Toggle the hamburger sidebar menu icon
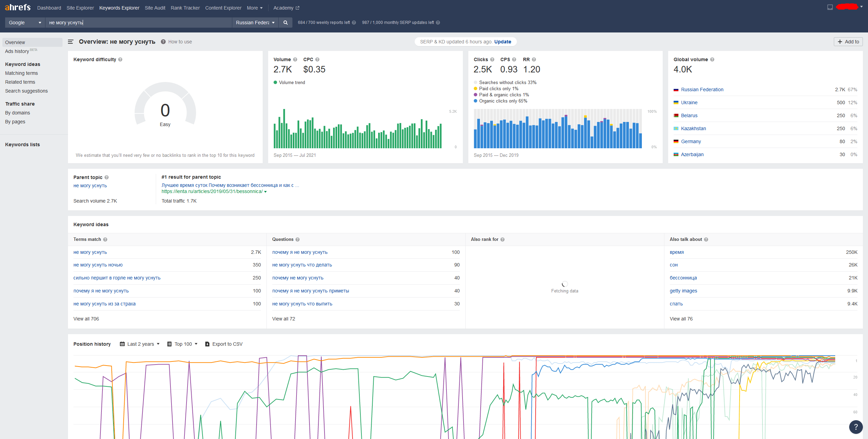Viewport: 868px width, 439px height. (71, 42)
